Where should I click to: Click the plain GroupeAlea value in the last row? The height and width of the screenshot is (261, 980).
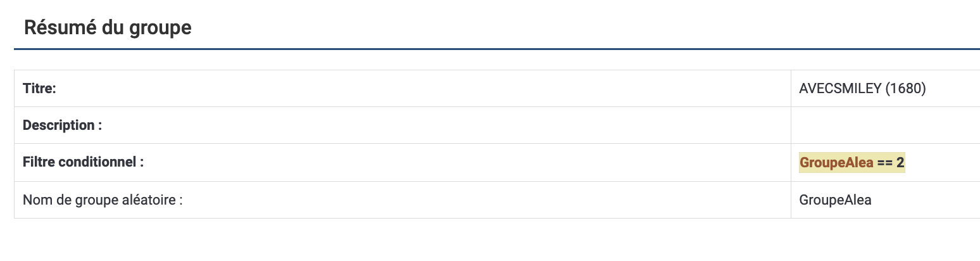(835, 200)
